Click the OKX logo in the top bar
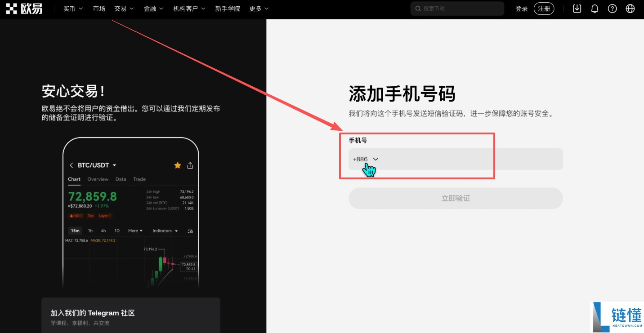644x333 pixels. tap(25, 8)
